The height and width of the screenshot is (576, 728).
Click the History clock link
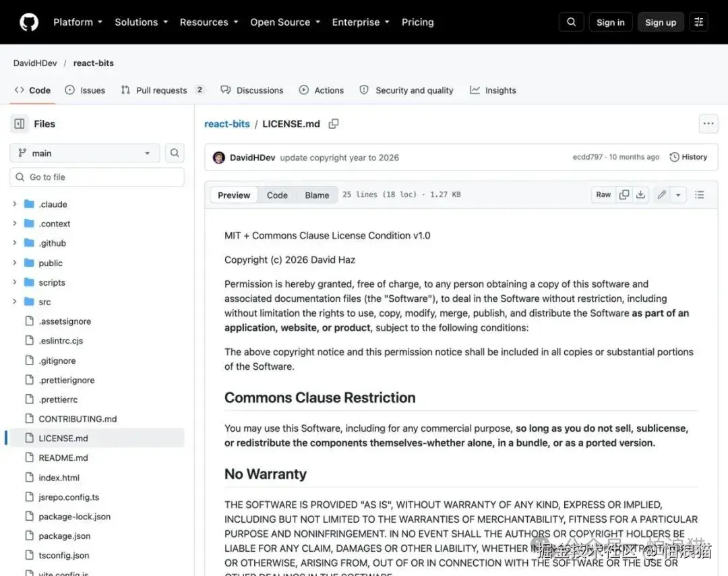pyautogui.click(x=688, y=157)
